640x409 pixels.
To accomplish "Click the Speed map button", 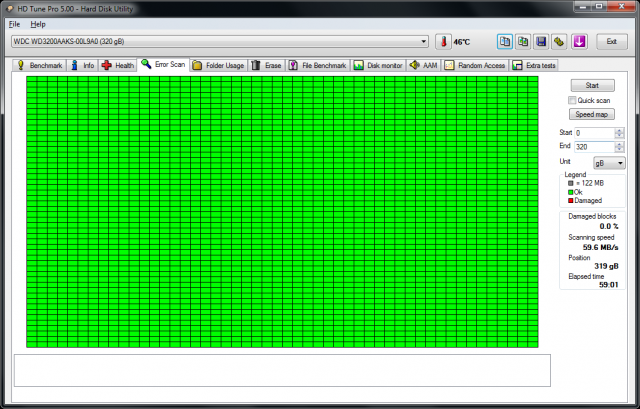I will [x=592, y=114].
